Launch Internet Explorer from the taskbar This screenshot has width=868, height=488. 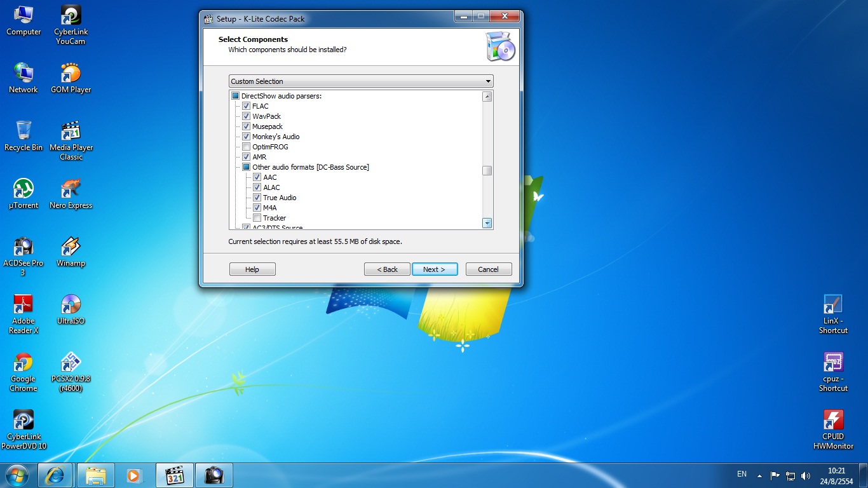[x=55, y=475]
